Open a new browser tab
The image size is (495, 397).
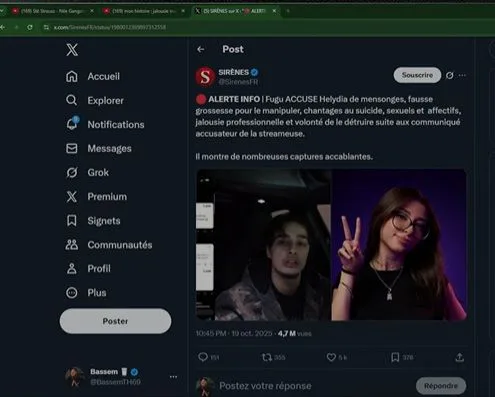[x=288, y=11]
